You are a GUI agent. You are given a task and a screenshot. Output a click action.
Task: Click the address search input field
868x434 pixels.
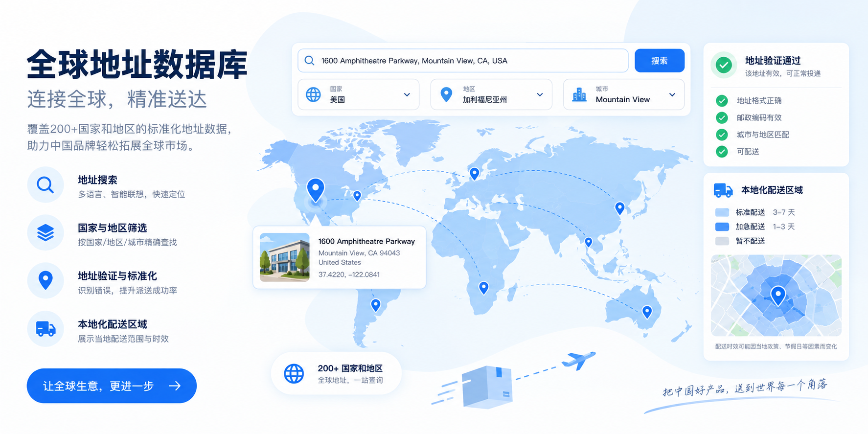click(x=463, y=61)
